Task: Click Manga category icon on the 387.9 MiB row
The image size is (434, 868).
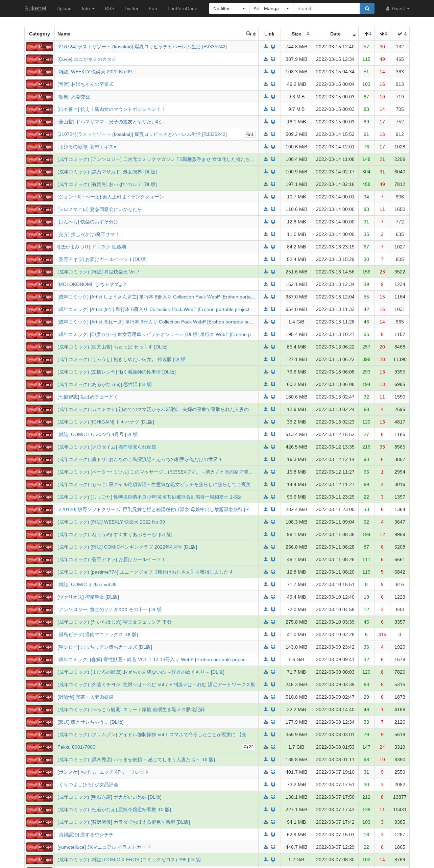Action: click(40, 59)
